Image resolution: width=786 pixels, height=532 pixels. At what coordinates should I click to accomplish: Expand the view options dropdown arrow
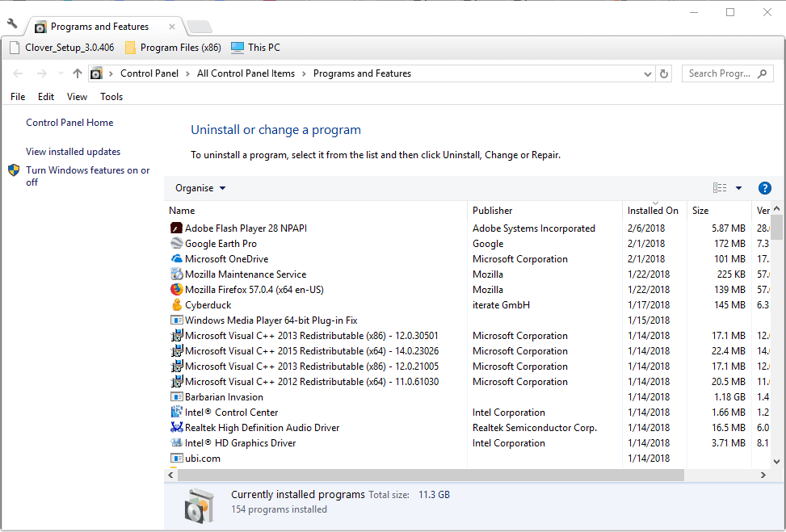click(738, 188)
